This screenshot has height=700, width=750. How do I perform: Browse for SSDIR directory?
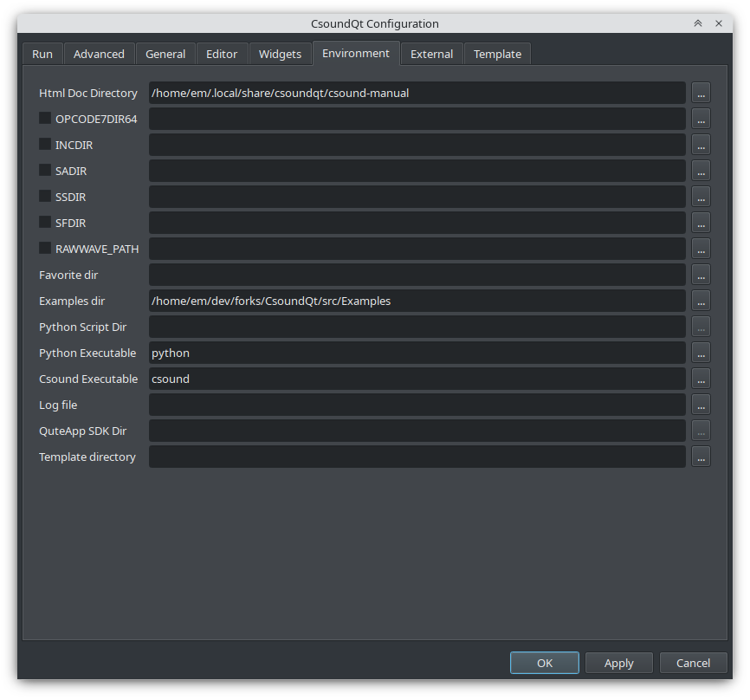[x=701, y=197]
